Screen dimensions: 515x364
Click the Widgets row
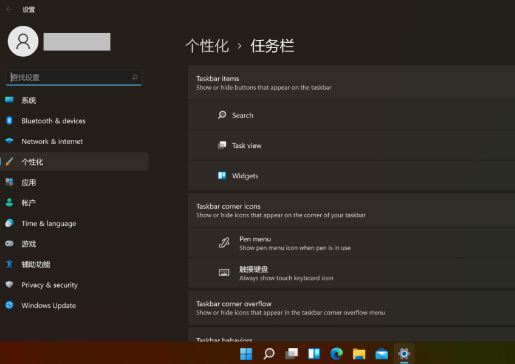(x=351, y=176)
